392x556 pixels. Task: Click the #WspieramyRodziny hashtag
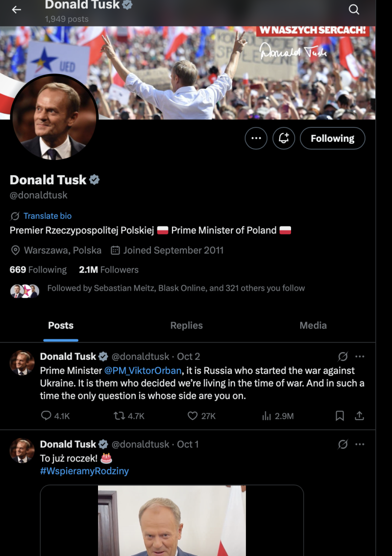point(84,471)
